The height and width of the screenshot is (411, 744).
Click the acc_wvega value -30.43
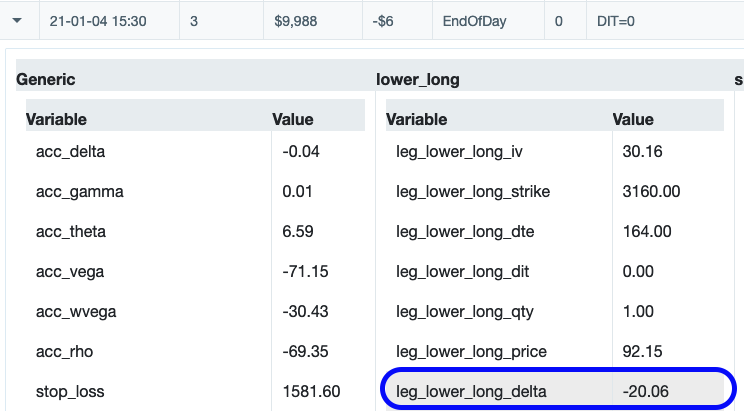pos(306,311)
